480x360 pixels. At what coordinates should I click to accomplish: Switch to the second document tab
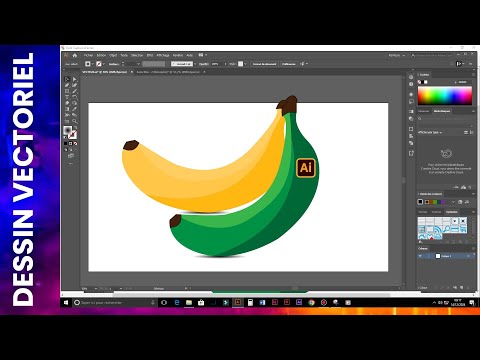coord(168,72)
